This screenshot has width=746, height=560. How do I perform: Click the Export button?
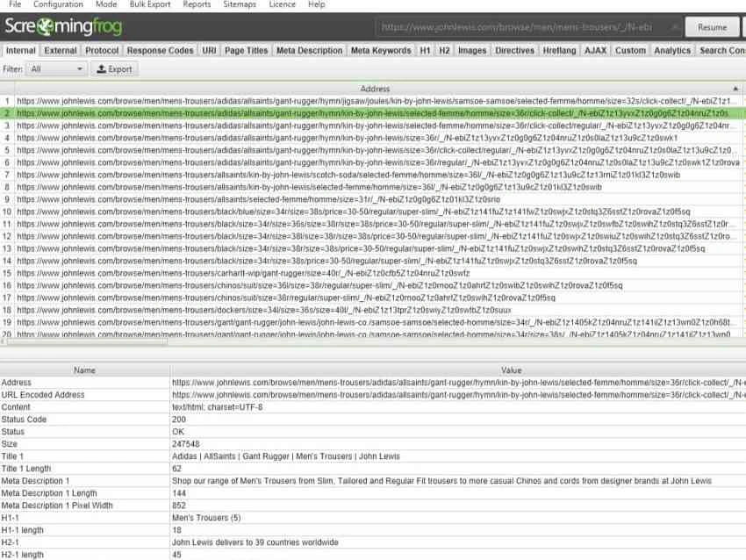pos(114,69)
